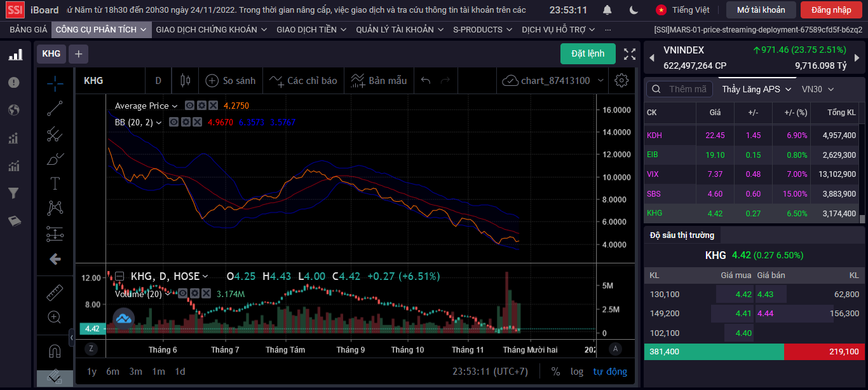Open 'Bản mẫu' templates button
868x390 pixels.
tap(379, 81)
